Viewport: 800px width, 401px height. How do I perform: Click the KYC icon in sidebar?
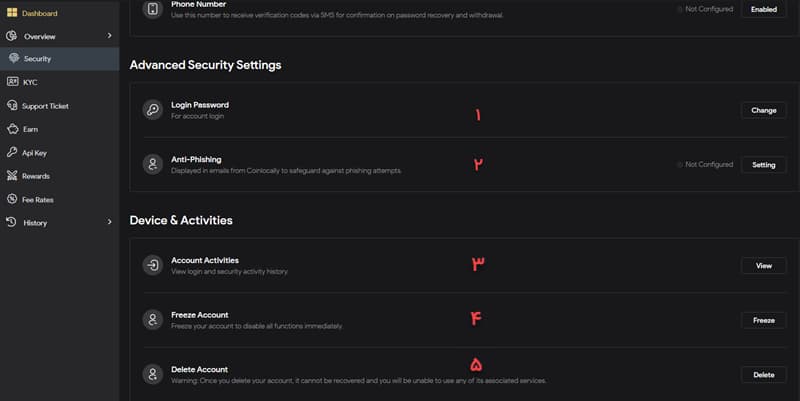pyautogui.click(x=11, y=82)
